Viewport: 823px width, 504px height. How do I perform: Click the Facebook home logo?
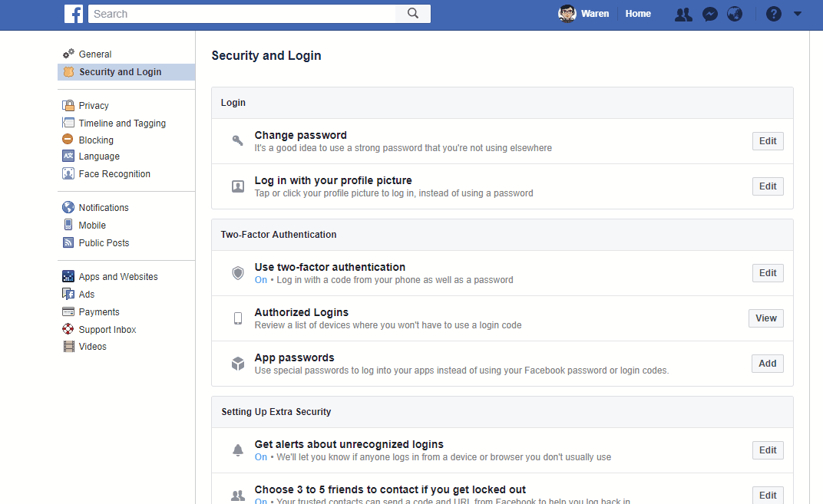[x=74, y=13]
